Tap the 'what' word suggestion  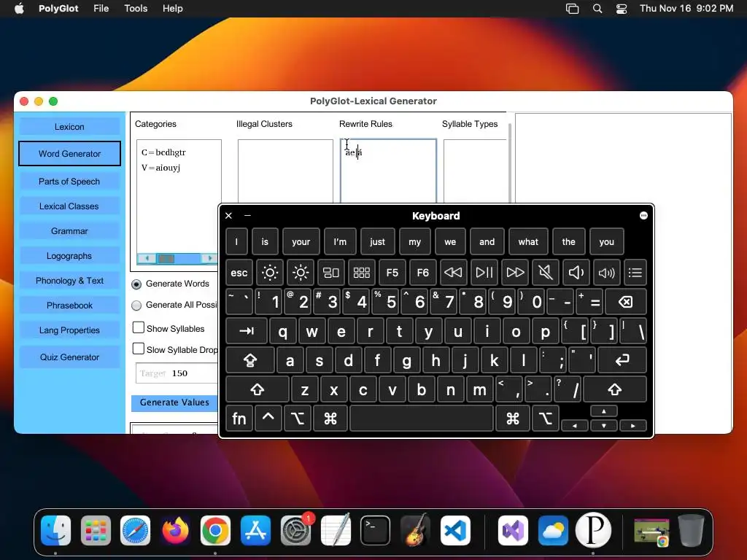[x=528, y=242]
